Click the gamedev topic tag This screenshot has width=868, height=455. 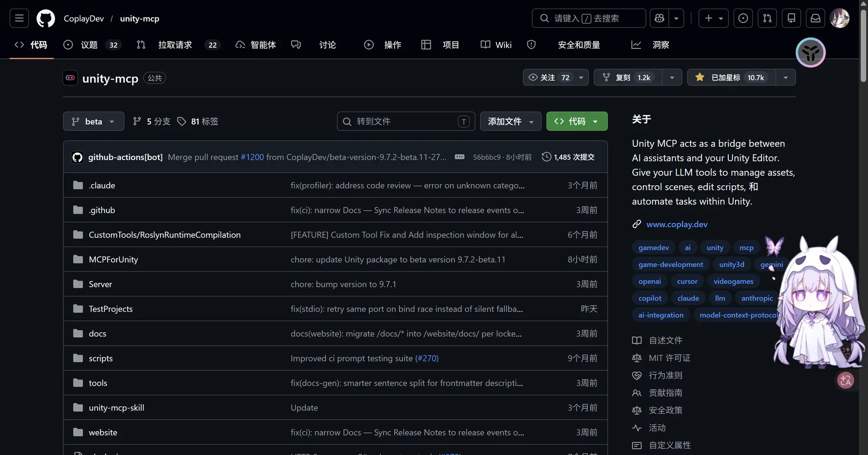coord(653,248)
